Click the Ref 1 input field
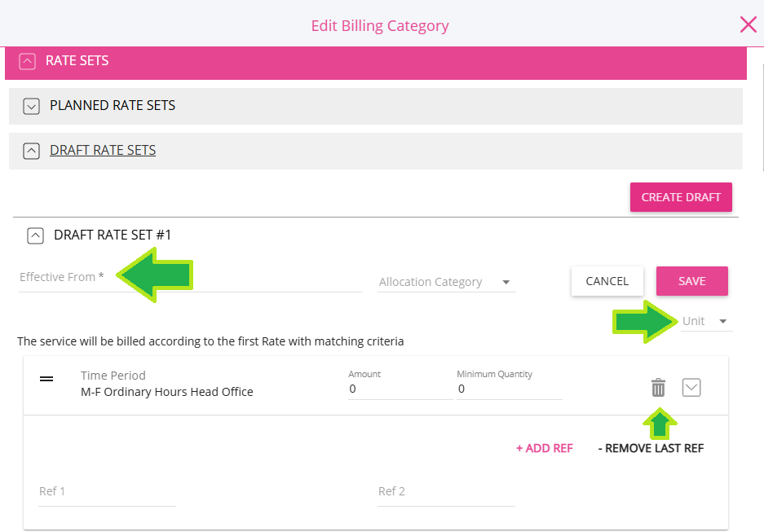The width and height of the screenshot is (764, 532). click(107, 492)
